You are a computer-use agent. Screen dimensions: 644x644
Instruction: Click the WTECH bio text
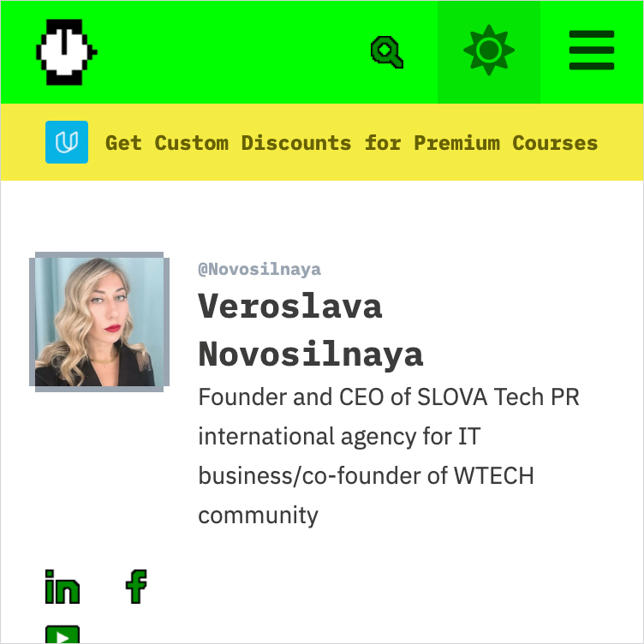(x=493, y=475)
